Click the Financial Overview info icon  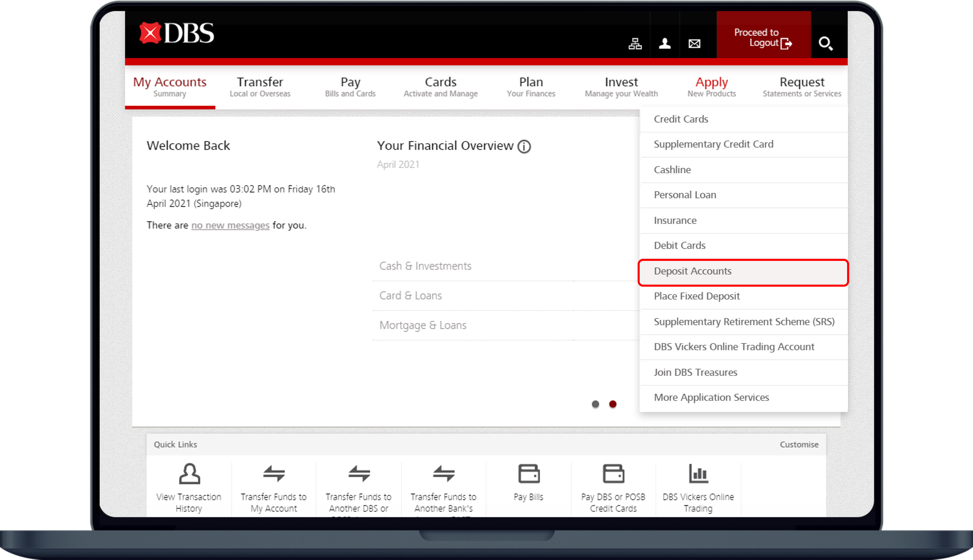[524, 147]
